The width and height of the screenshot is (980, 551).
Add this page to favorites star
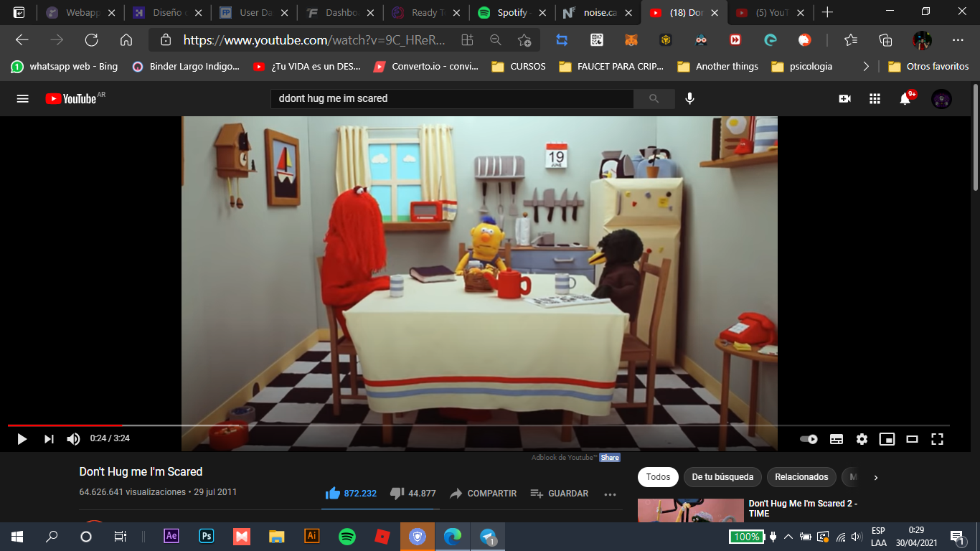(524, 40)
